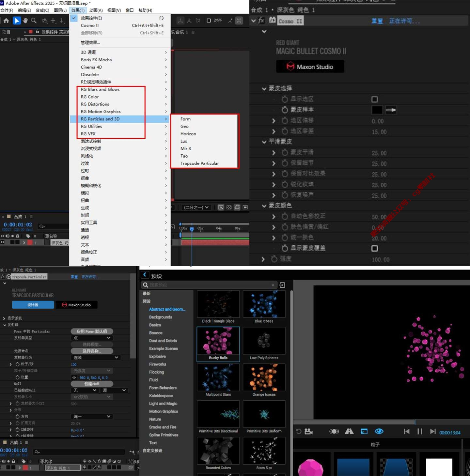Expand the 强度 property

(x=263, y=259)
